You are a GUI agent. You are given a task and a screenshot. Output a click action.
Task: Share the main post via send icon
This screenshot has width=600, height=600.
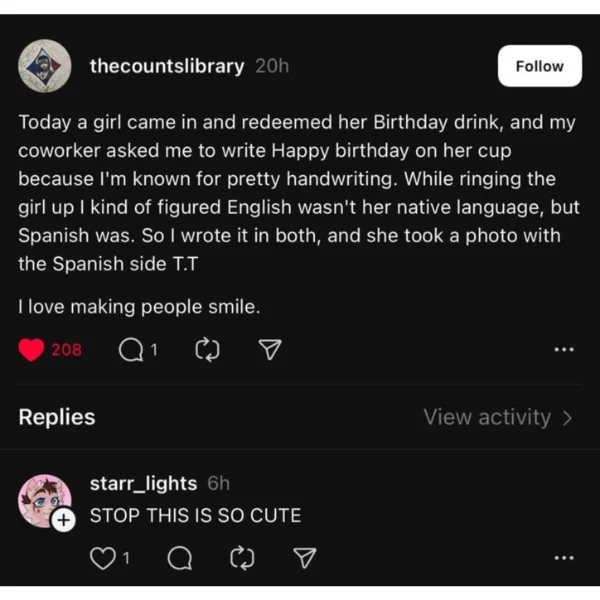tap(270, 350)
